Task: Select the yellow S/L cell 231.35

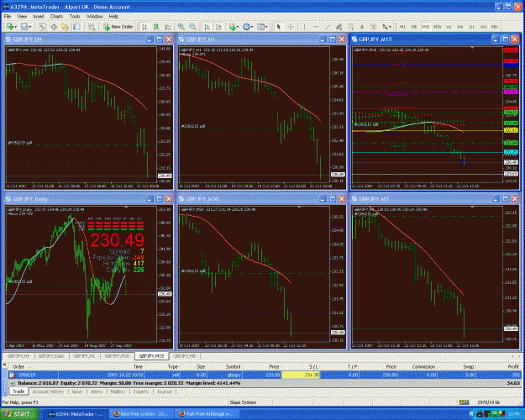Action: [x=301, y=375]
